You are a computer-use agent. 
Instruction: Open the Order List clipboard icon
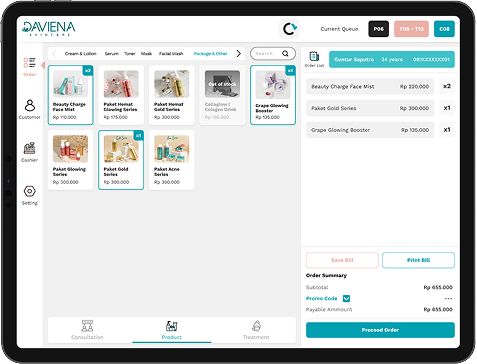click(314, 56)
